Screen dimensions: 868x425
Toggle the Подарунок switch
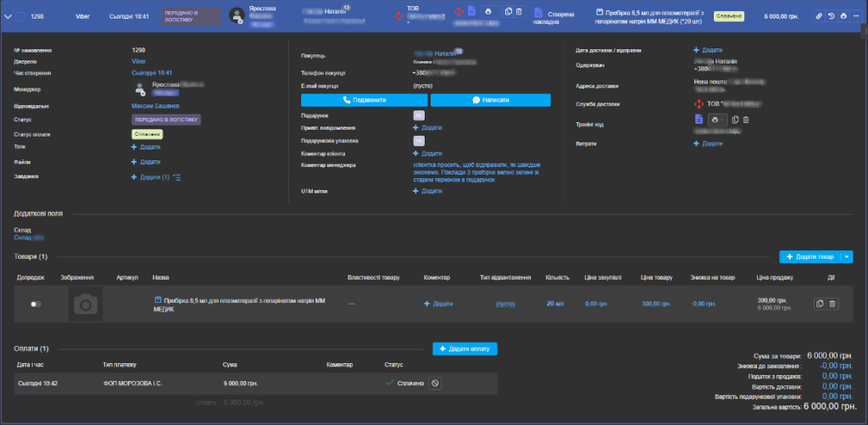[419, 115]
